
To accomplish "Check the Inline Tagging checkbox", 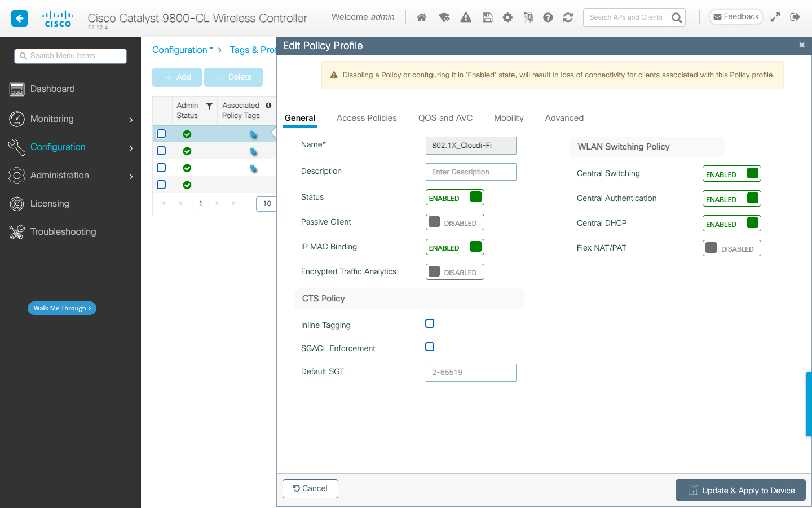I will (430, 323).
